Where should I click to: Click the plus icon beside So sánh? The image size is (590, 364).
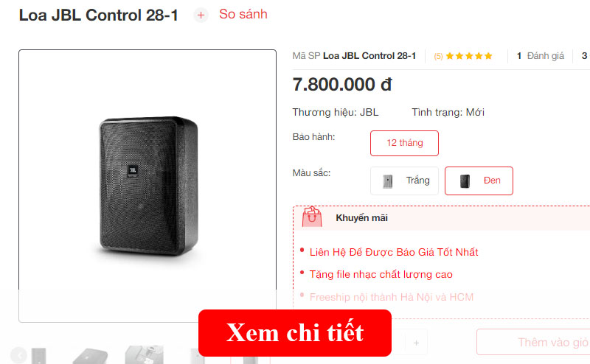click(201, 15)
